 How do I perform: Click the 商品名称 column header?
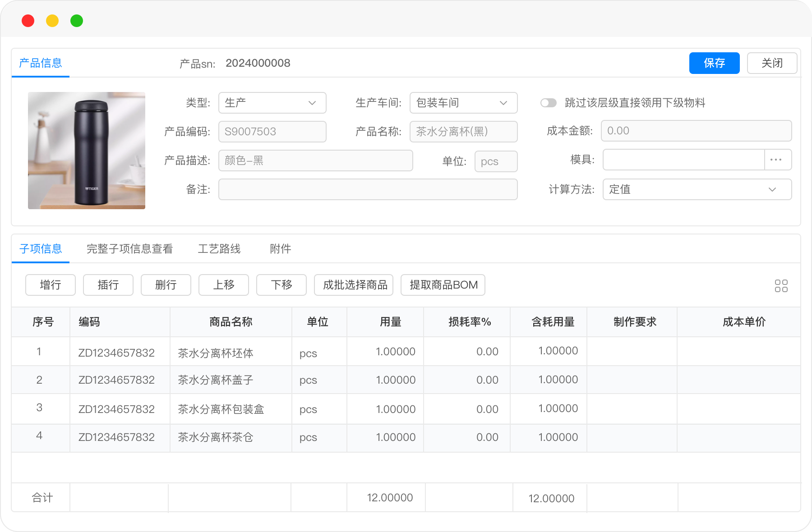click(231, 322)
